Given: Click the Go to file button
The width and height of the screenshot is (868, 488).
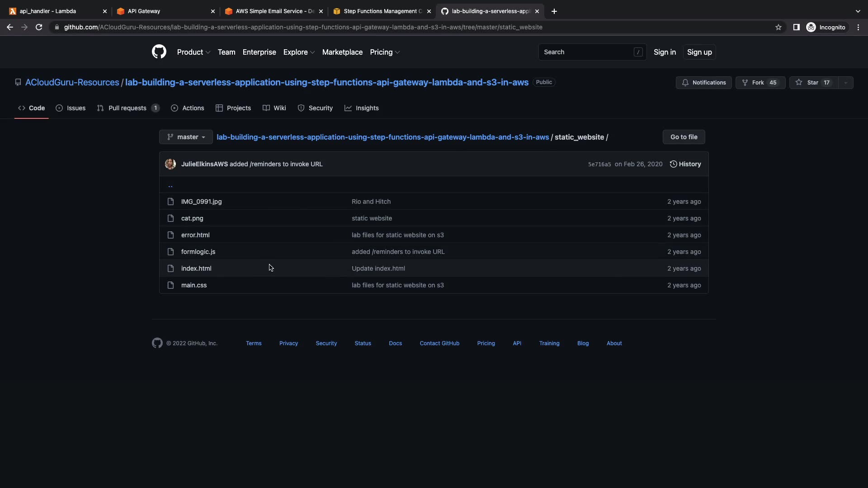Looking at the screenshot, I should coord(684,137).
